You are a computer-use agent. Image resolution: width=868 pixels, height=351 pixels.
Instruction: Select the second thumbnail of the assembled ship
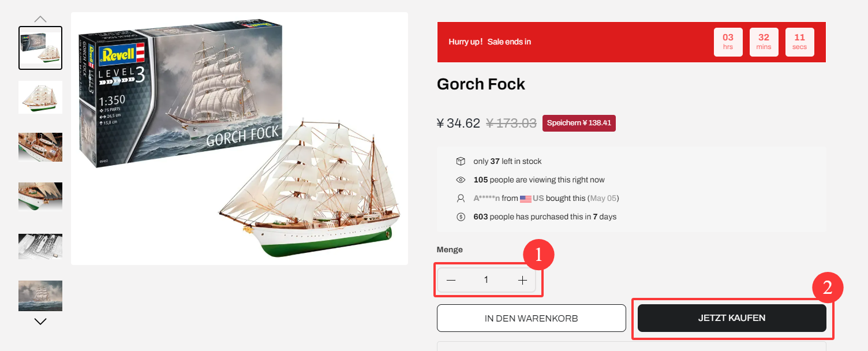pyautogui.click(x=40, y=97)
